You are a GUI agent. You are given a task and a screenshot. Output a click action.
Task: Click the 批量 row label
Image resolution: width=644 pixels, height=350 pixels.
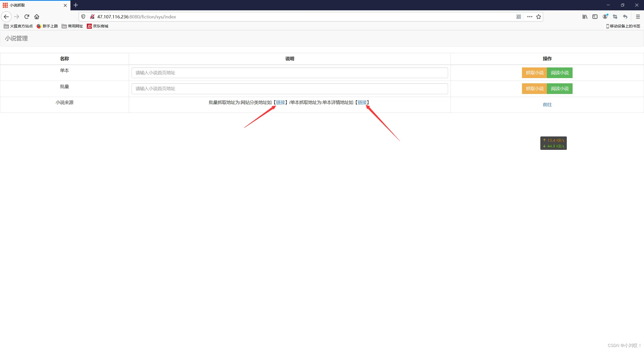(x=64, y=87)
